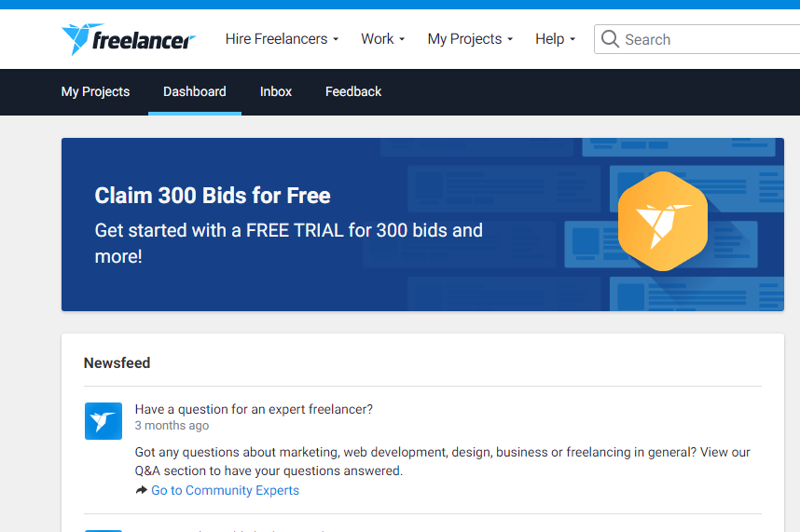800x532 pixels.
Task: Open the top My Projects dropdown
Action: (470, 39)
